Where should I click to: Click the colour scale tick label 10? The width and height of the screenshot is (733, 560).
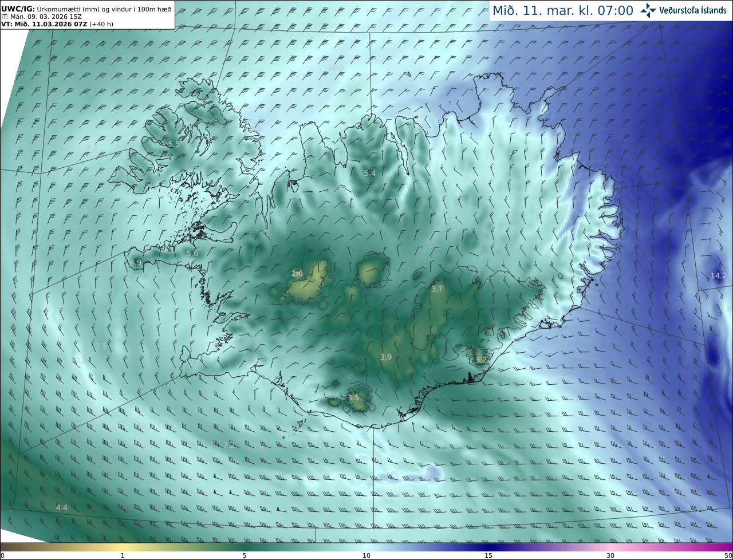(x=366, y=556)
